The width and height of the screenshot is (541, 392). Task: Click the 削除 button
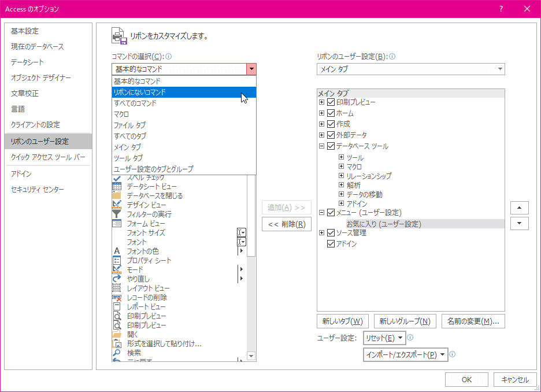pyautogui.click(x=287, y=224)
